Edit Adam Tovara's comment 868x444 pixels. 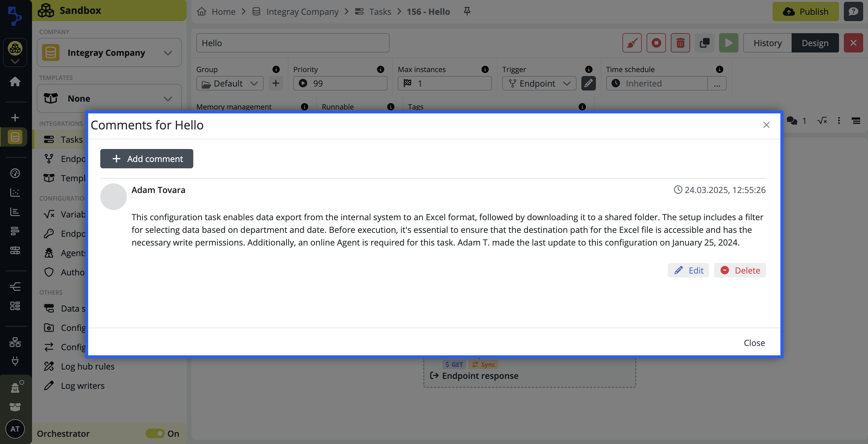pos(688,270)
